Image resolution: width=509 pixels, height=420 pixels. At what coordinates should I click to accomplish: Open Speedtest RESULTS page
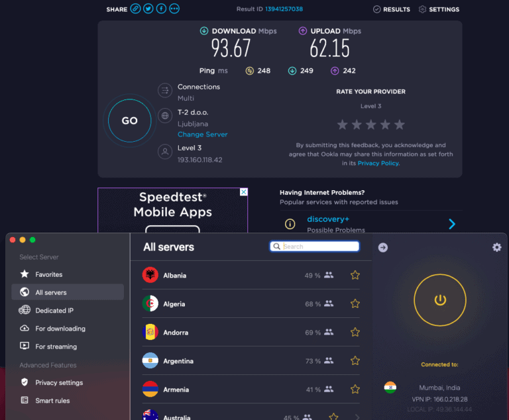point(392,9)
